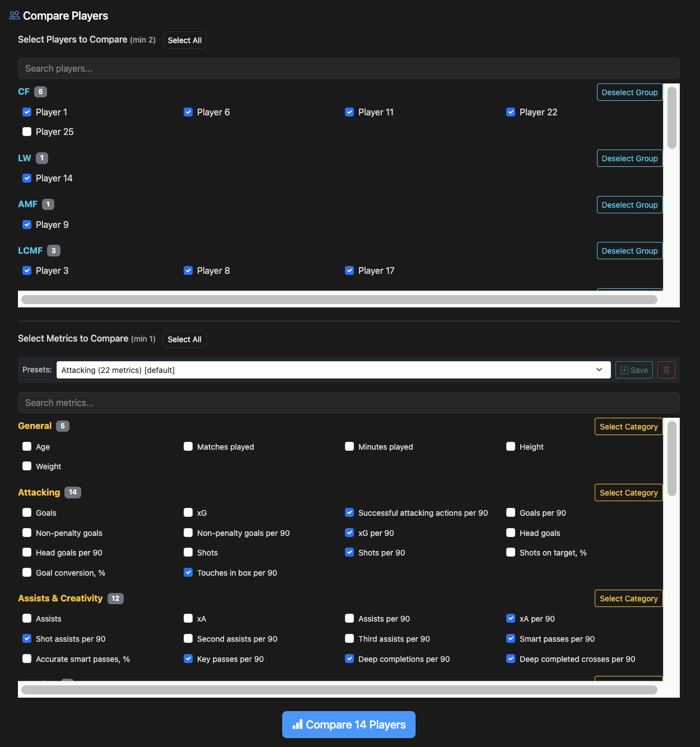Tick the Minutes played checkbox
The image size is (700, 747).
tap(349, 446)
